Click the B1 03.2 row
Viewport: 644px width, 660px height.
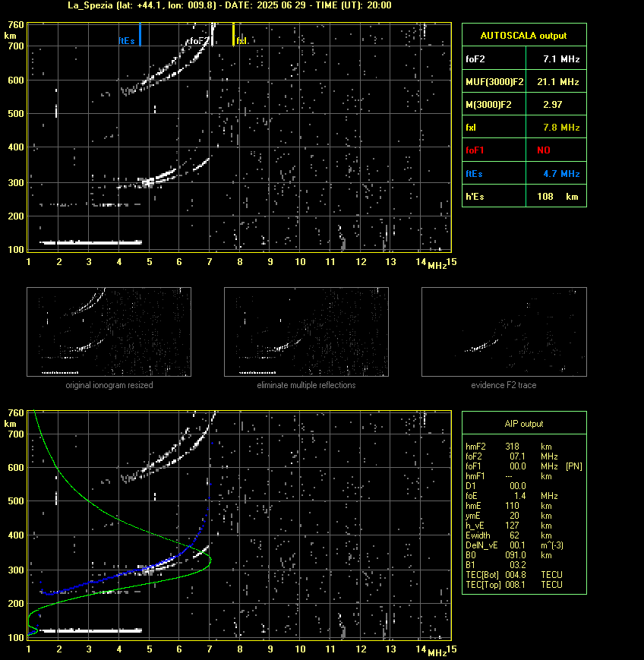click(x=496, y=565)
